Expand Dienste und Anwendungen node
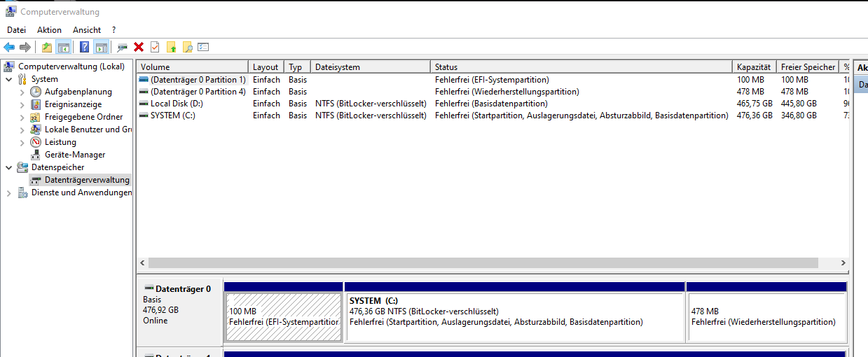The width and height of the screenshot is (868, 357). pyautogui.click(x=8, y=192)
